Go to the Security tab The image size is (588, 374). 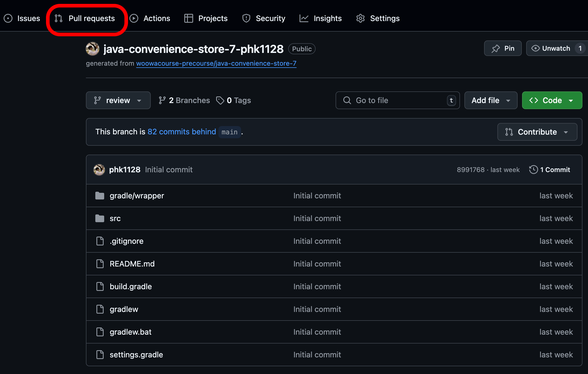pyautogui.click(x=264, y=18)
